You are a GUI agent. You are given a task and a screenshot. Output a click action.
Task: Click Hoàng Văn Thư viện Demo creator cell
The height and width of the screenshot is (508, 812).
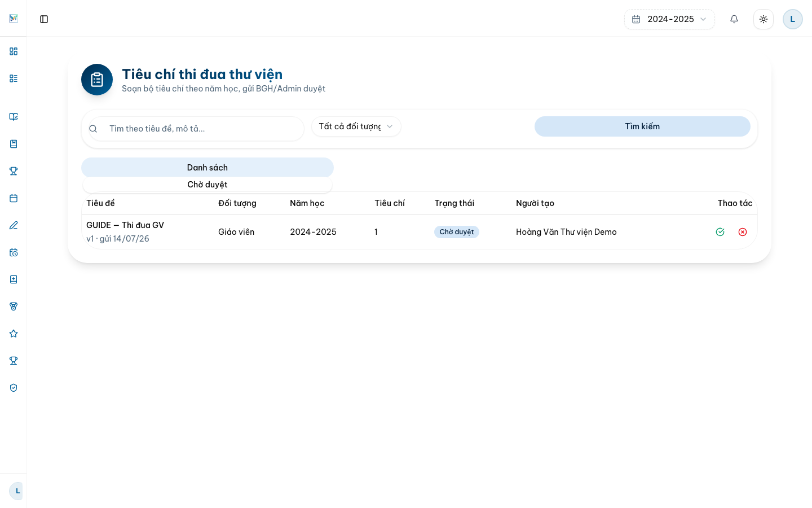[x=566, y=232]
